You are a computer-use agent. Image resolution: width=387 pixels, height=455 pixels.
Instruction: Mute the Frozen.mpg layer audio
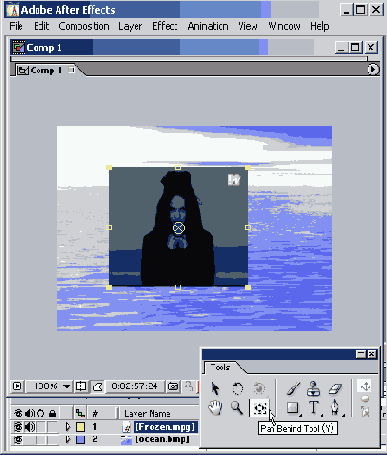point(30,427)
